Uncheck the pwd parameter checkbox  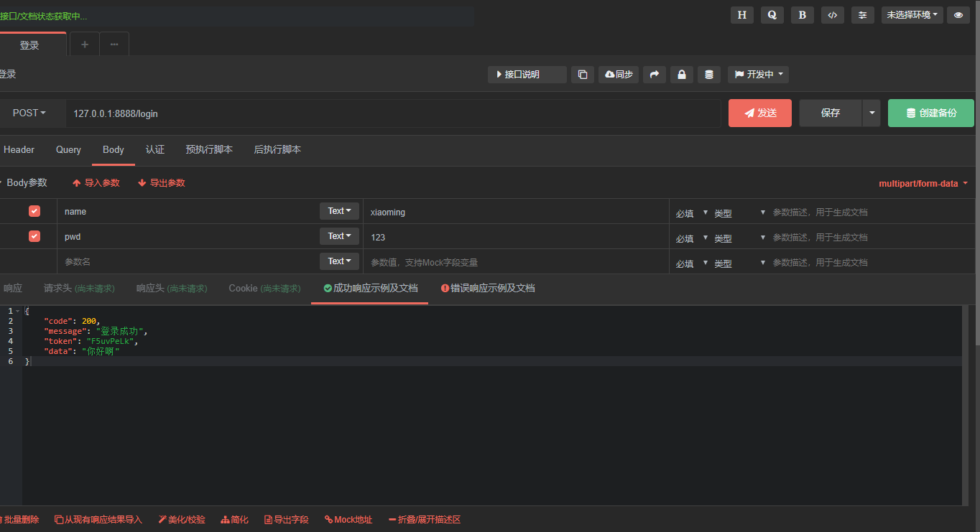34,236
